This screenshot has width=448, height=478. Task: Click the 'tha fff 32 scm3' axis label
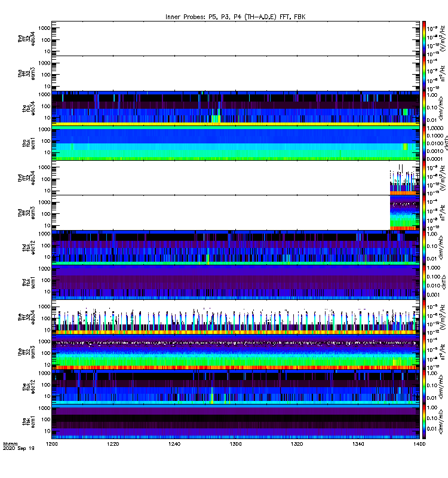point(26,73)
